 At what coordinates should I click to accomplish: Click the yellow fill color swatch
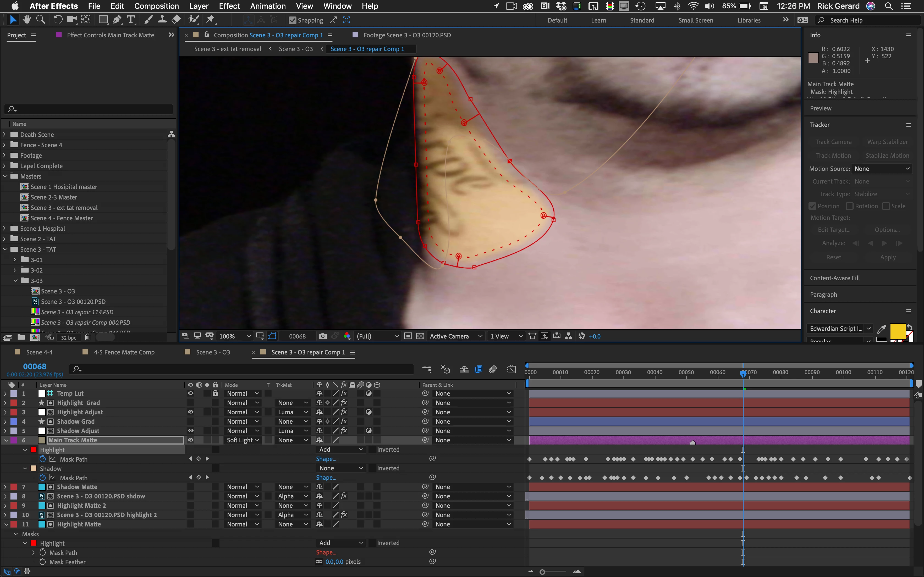(x=897, y=331)
